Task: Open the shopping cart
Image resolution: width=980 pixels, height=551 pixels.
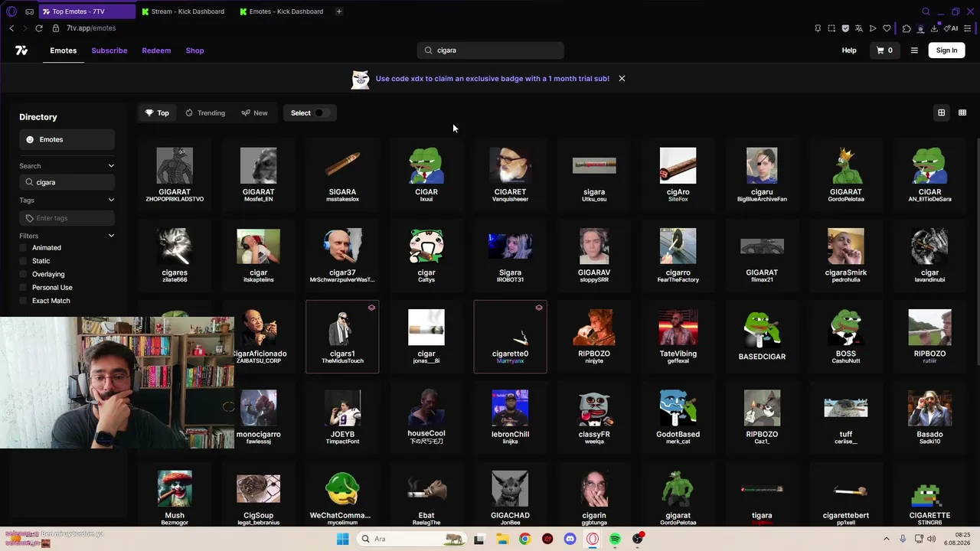Action: point(884,51)
